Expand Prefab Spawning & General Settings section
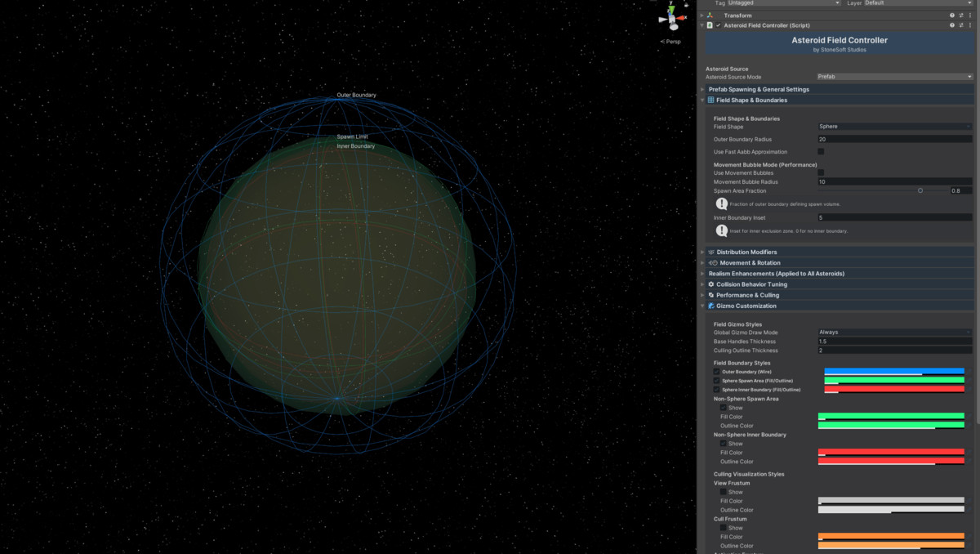Image resolution: width=980 pixels, height=554 pixels. (702, 89)
